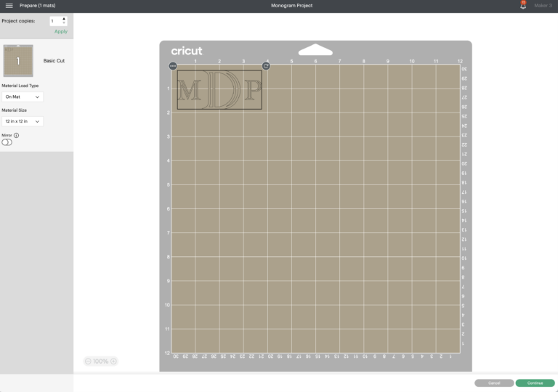Zoom in the mat preview
This screenshot has width=558, height=392.
113,361
